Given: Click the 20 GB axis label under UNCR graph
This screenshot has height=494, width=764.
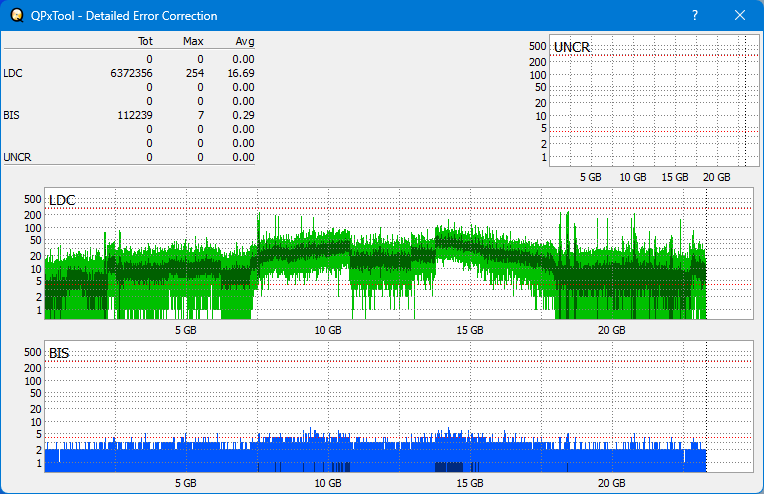Looking at the screenshot, I should pos(716,177).
